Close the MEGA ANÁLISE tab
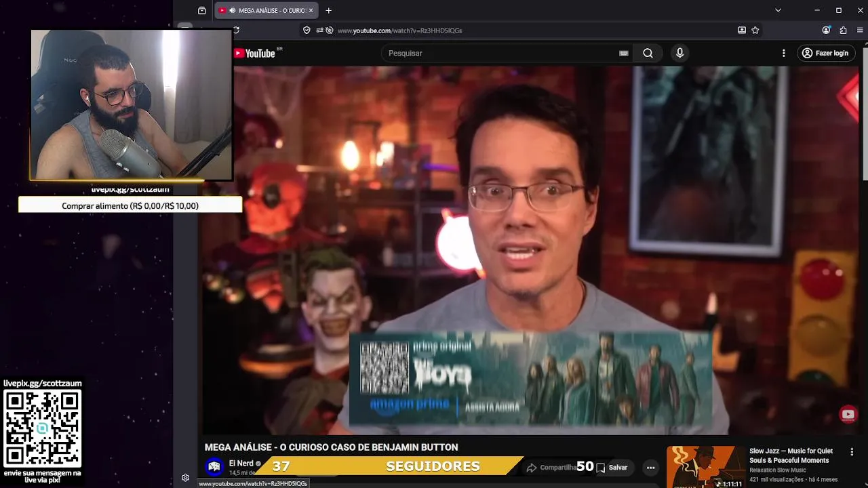 (x=311, y=11)
